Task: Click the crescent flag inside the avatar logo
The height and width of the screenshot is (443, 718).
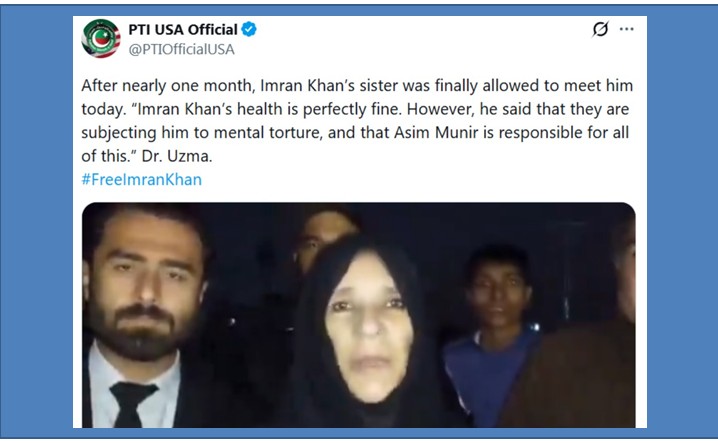Action: (101, 39)
